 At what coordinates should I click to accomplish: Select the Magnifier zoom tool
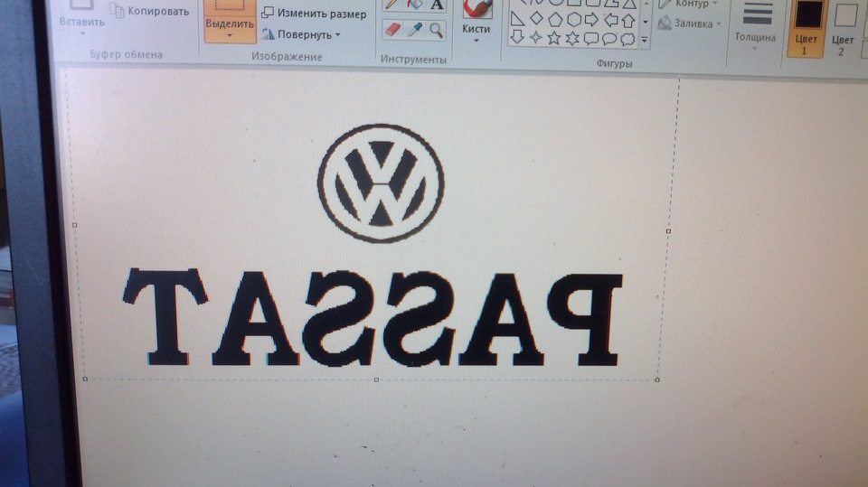(436, 30)
